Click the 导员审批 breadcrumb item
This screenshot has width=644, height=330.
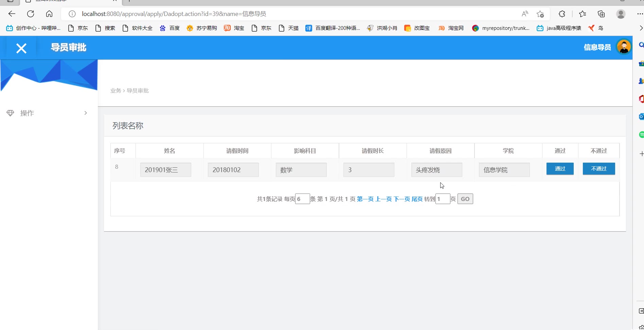click(x=138, y=91)
